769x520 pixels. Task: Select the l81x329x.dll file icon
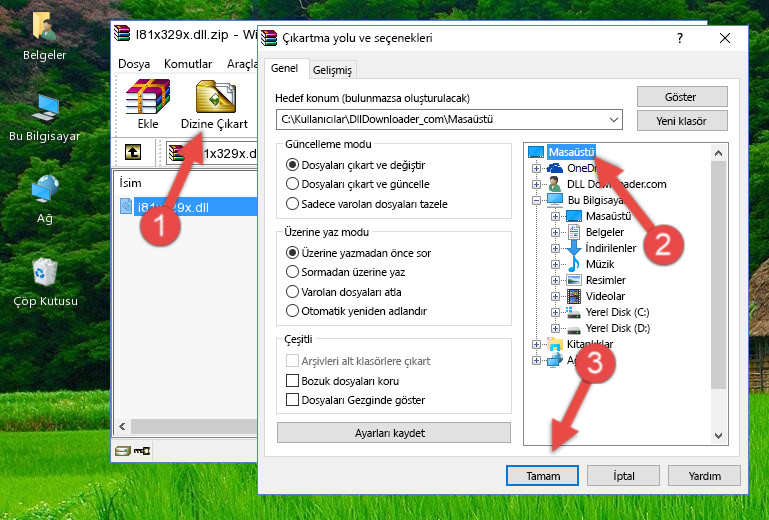tap(126, 207)
